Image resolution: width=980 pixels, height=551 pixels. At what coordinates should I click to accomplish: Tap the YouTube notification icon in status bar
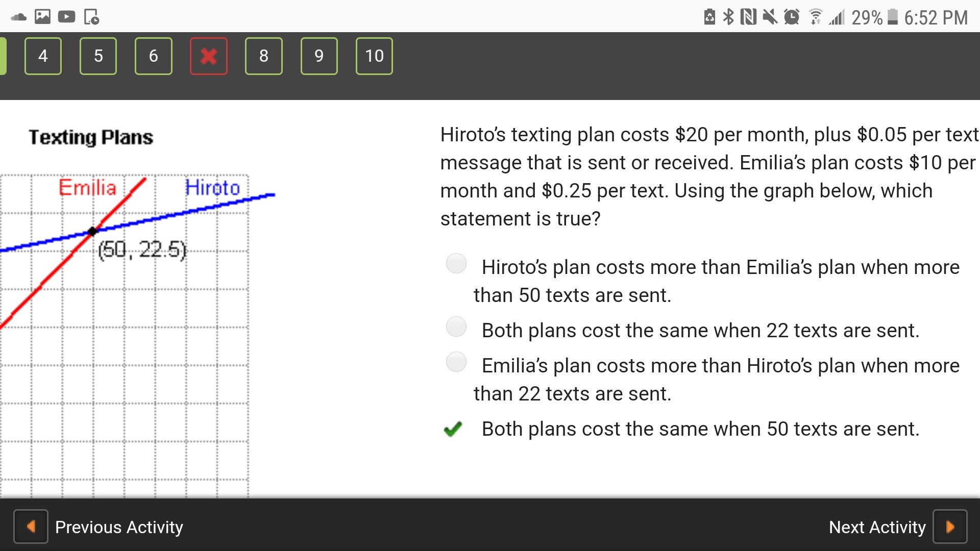(66, 17)
